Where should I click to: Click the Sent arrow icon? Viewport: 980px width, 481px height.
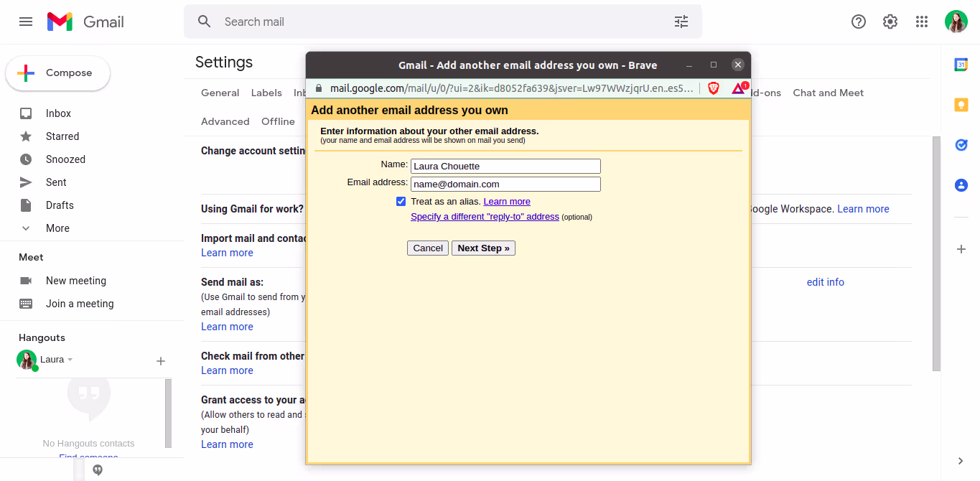pyautogui.click(x=26, y=182)
